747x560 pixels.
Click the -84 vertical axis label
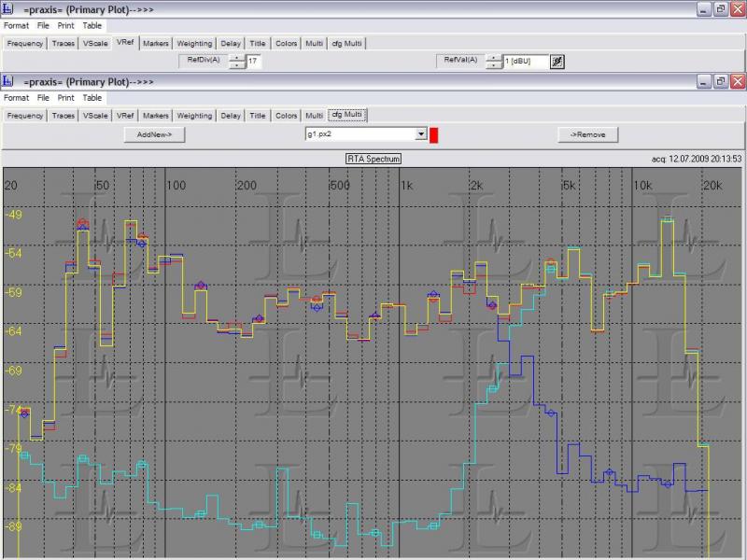point(13,488)
